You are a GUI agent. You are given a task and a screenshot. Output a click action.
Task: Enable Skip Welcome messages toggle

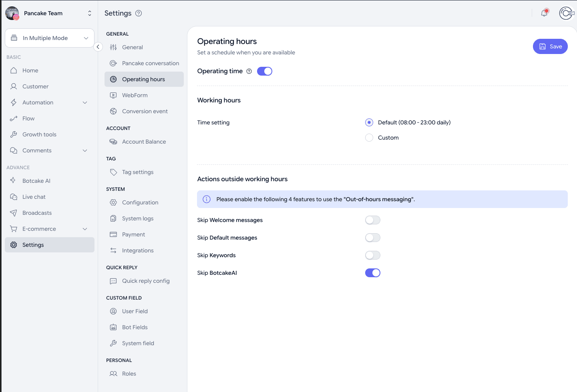coord(373,220)
